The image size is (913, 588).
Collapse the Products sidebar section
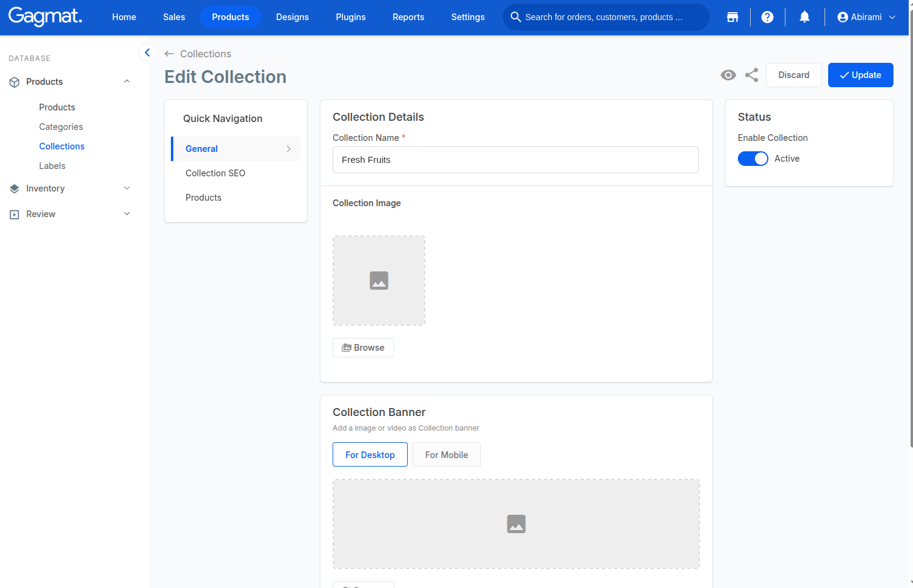pos(127,82)
